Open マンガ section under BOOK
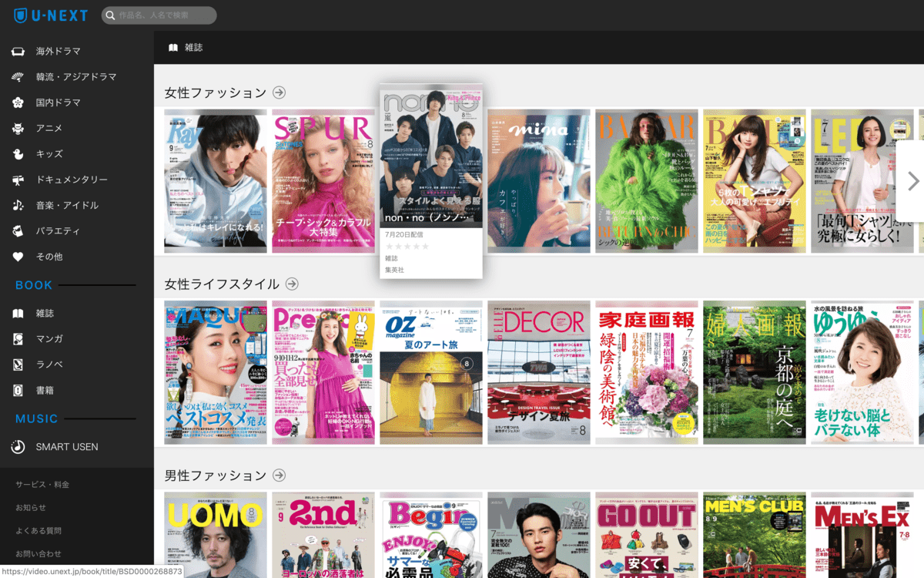The image size is (924, 578). point(49,339)
